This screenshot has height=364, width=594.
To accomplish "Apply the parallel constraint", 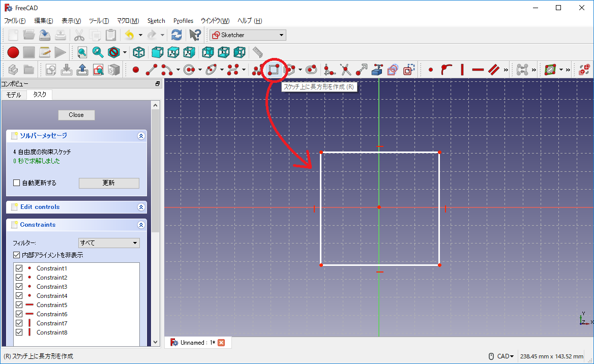I will pyautogui.click(x=494, y=70).
